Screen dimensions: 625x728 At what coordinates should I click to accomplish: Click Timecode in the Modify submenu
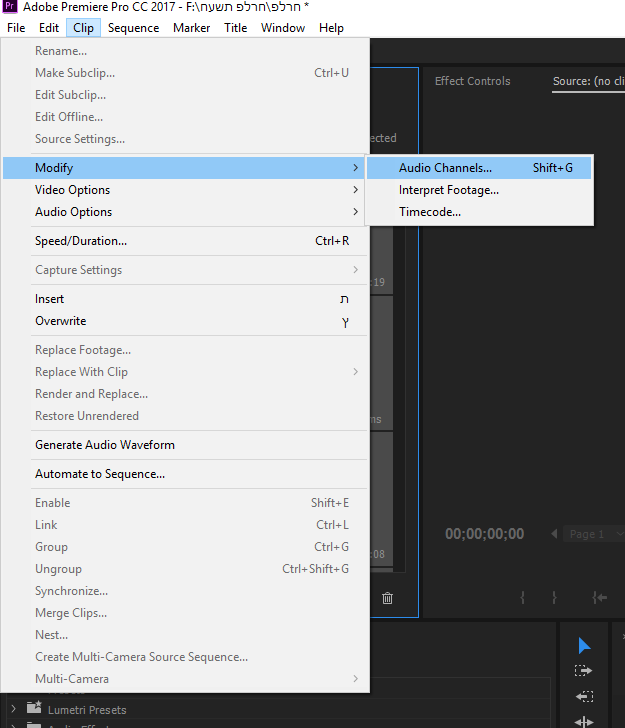point(430,212)
